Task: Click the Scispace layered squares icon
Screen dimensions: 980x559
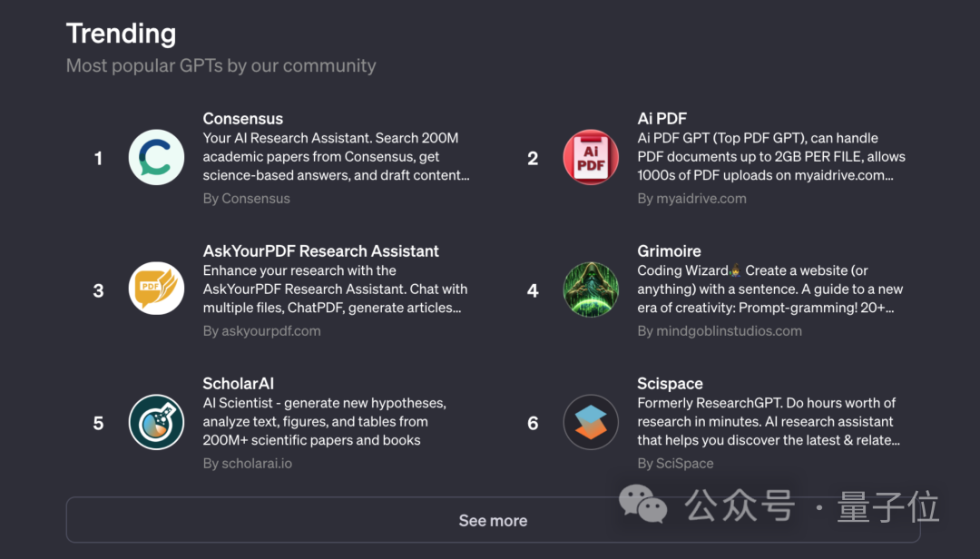Action: click(591, 423)
